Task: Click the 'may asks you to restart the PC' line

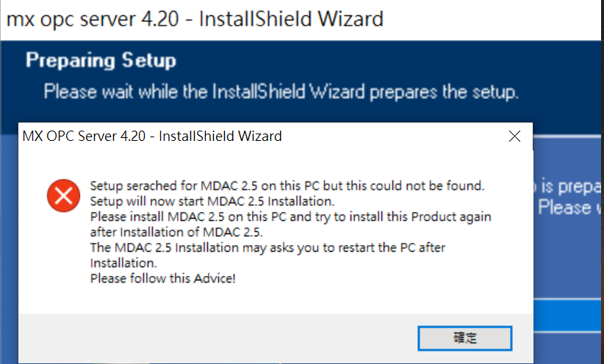Action: [x=267, y=247]
